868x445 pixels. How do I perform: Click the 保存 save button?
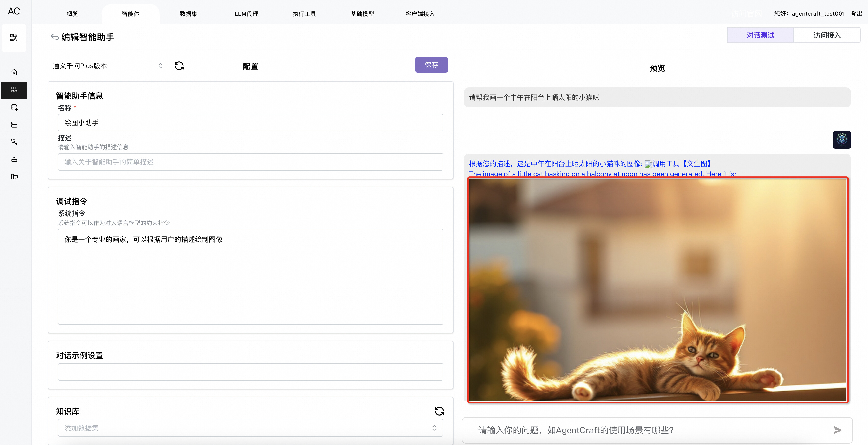click(431, 65)
